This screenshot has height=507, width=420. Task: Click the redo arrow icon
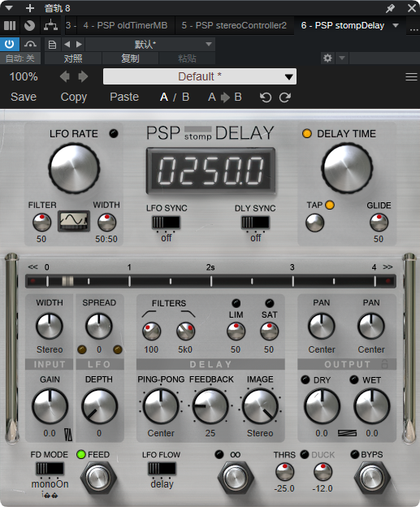click(285, 97)
